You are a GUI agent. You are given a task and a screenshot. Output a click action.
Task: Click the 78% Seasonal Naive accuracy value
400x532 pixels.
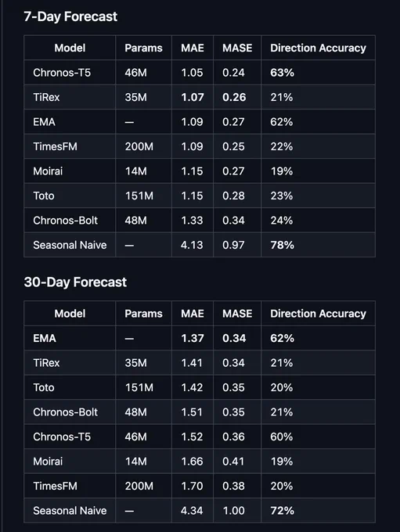(282, 245)
